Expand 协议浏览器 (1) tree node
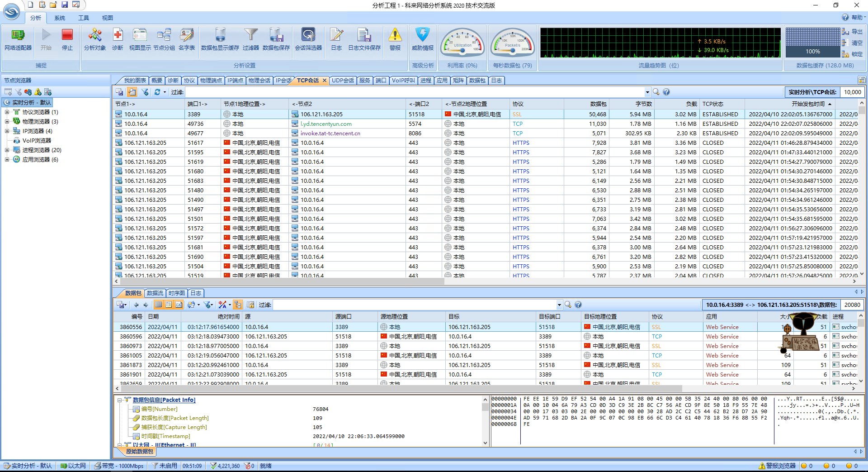 (x=7, y=112)
